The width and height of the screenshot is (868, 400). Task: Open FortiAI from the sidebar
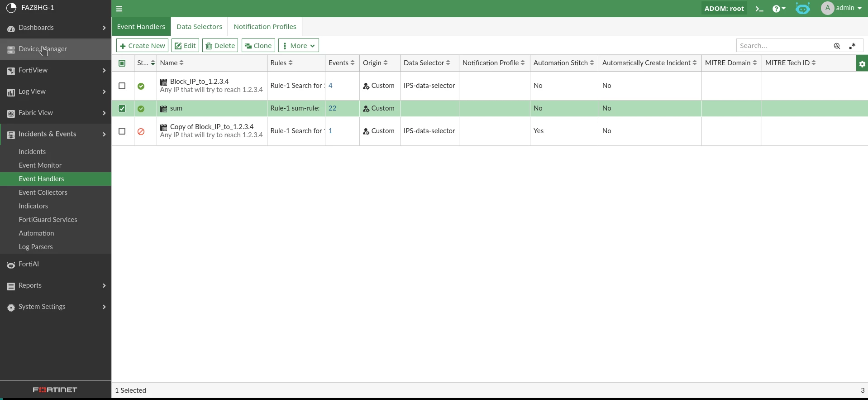point(56,264)
